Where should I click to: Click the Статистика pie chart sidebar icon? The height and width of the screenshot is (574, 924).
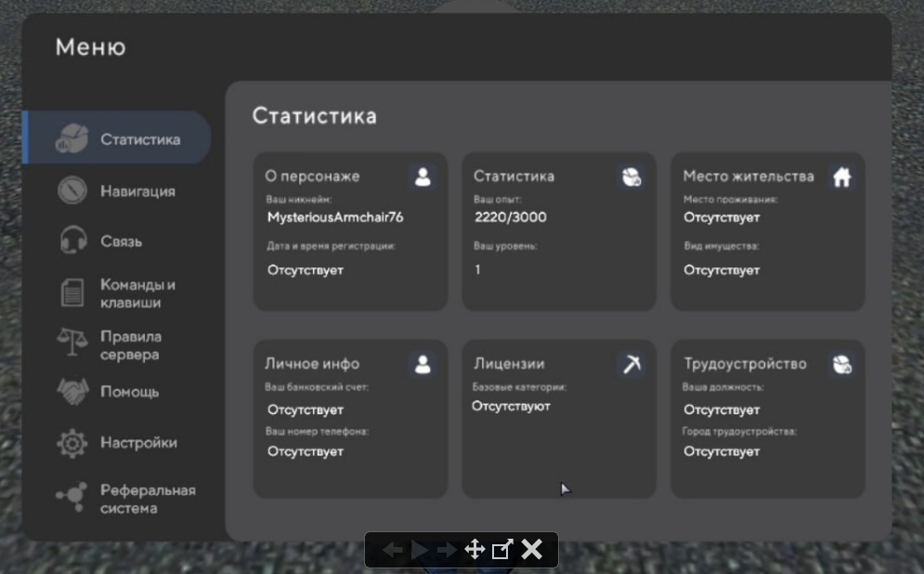pyautogui.click(x=72, y=138)
